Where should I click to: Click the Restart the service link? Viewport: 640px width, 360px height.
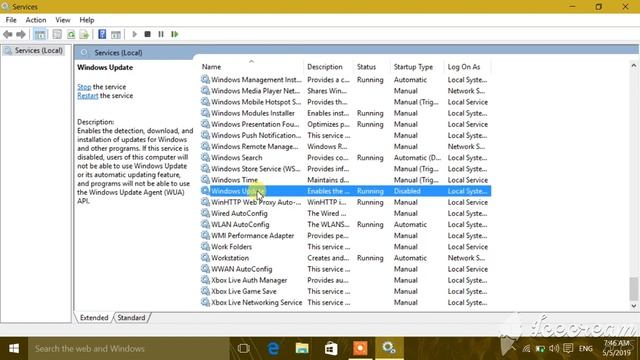(x=88, y=96)
